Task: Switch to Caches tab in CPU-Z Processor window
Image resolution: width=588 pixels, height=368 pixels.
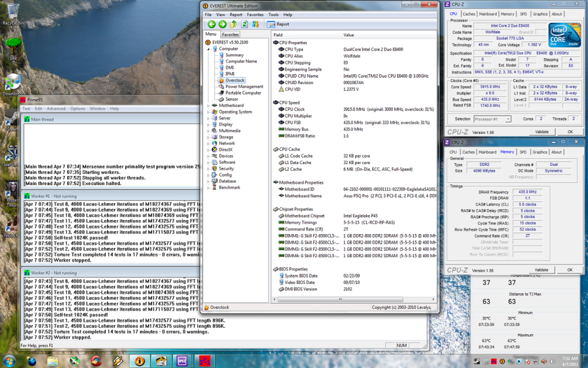Action: click(469, 14)
